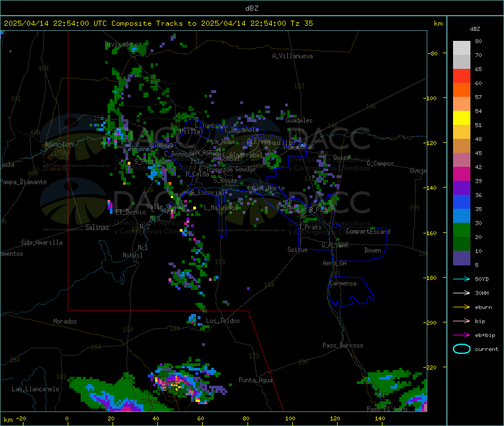Click the 'Composite Tracks to' header text
504x426 pixels.
[x=153, y=24]
